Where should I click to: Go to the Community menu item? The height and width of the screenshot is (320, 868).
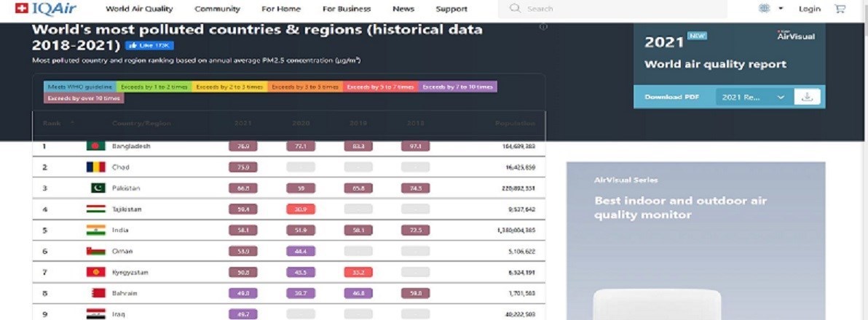point(217,9)
